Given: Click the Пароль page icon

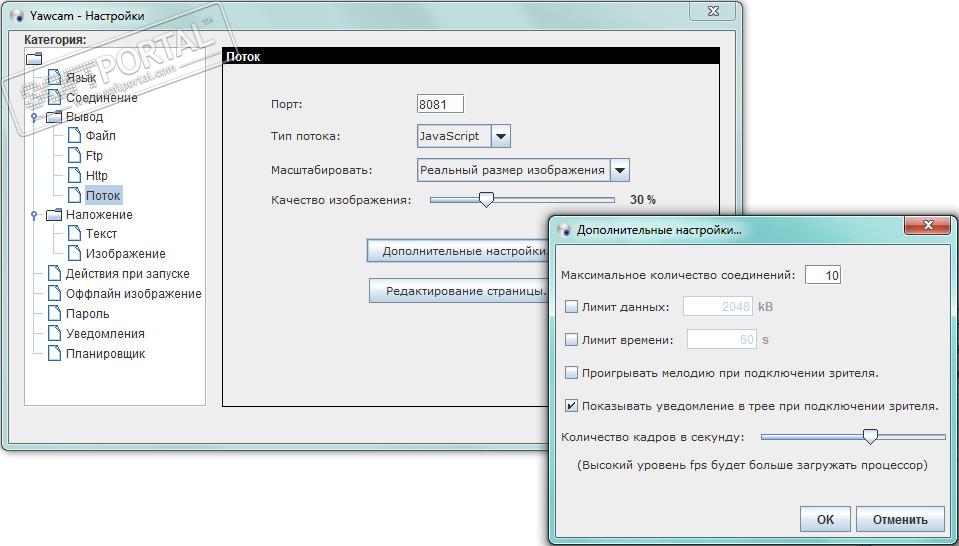Looking at the screenshot, I should coord(54,313).
